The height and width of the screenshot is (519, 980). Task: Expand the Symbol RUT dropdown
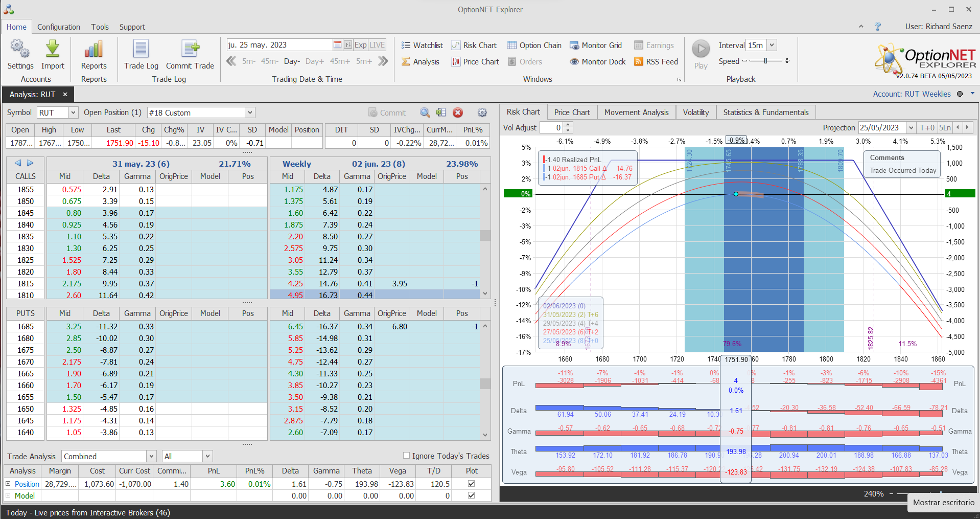[x=73, y=112]
